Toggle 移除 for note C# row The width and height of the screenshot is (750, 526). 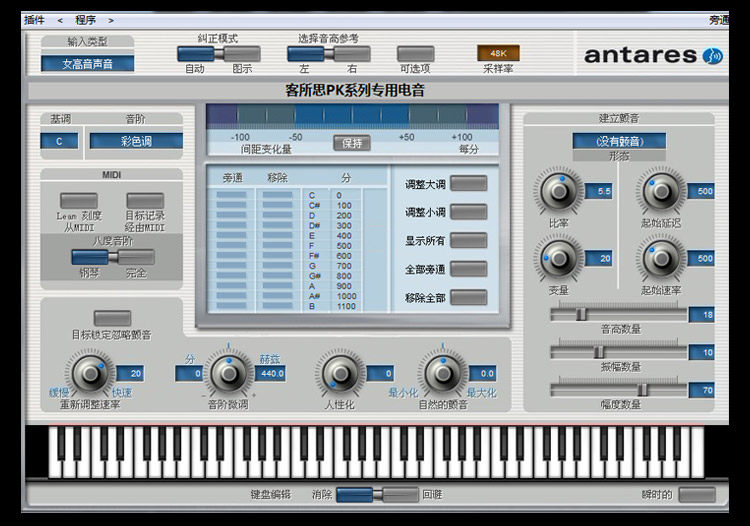[277, 205]
